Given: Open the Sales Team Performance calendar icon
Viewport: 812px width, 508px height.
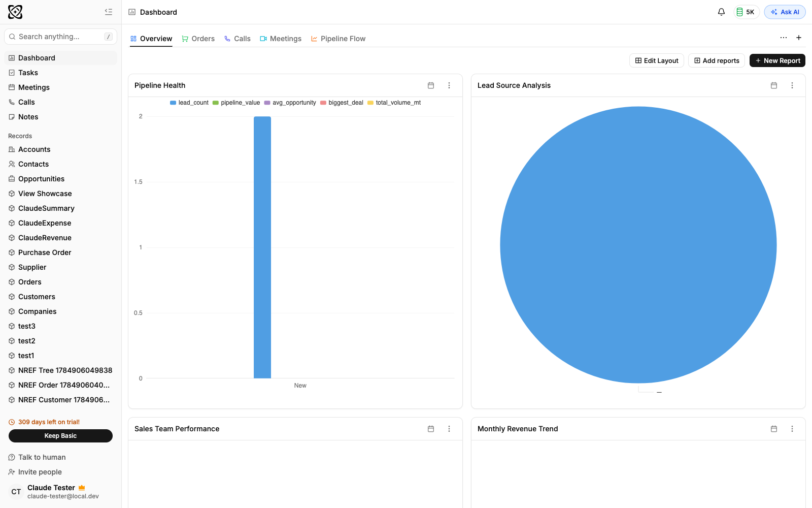Looking at the screenshot, I should coord(431,429).
